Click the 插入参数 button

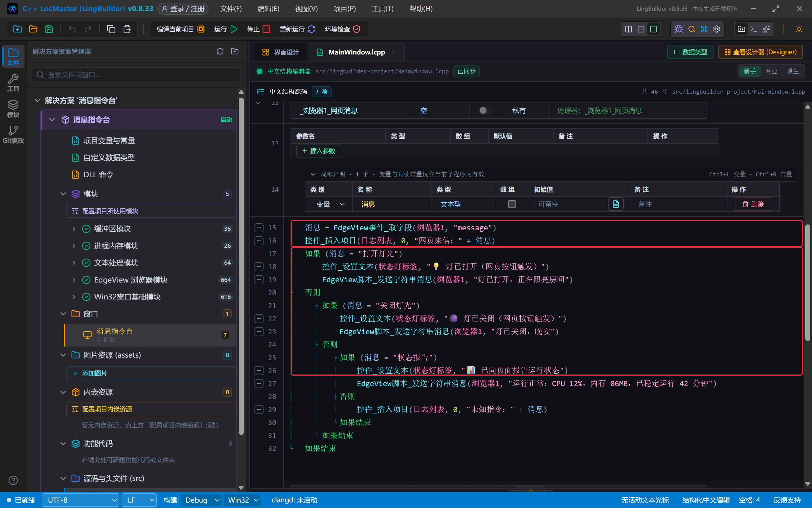click(x=318, y=151)
